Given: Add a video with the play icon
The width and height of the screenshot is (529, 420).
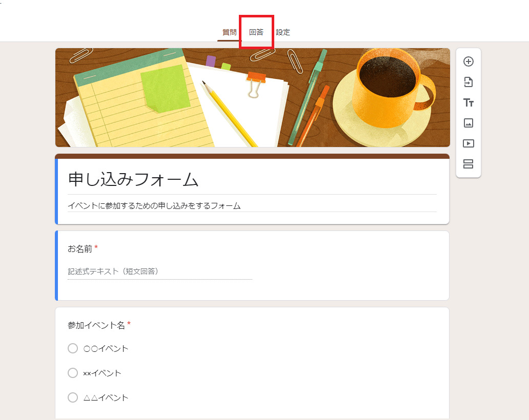Looking at the screenshot, I should point(469,143).
